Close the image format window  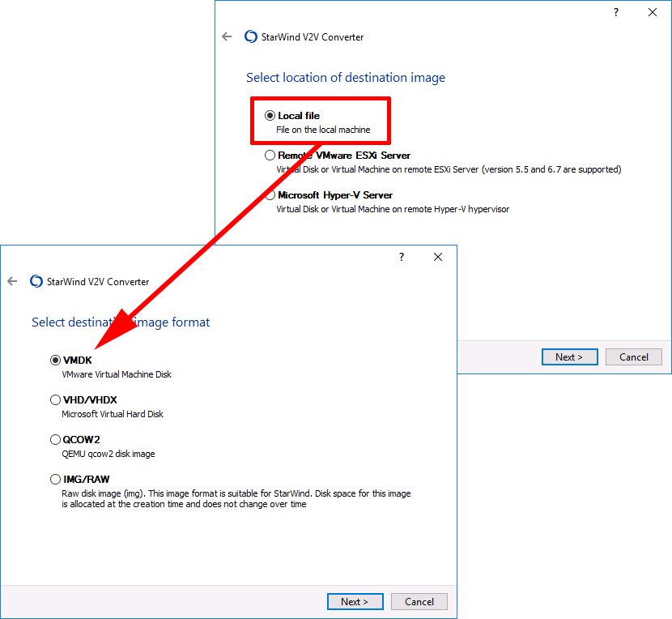click(x=437, y=257)
